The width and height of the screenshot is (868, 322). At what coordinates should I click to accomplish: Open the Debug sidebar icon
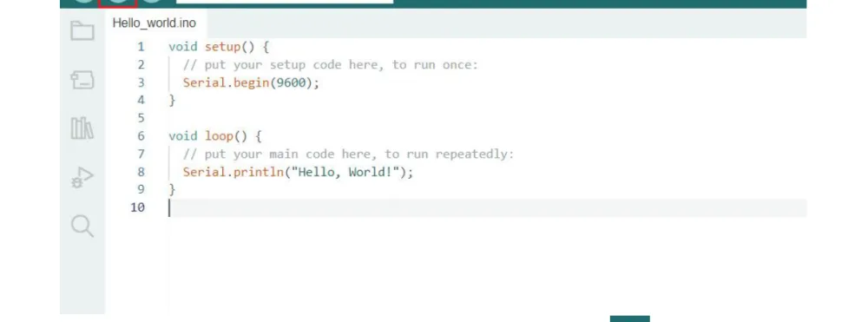tap(82, 178)
